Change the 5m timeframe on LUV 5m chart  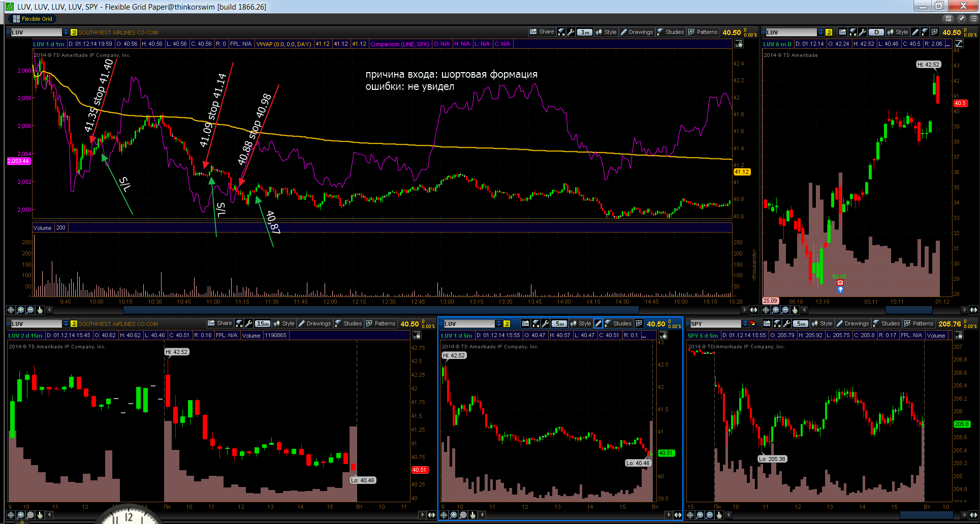click(x=559, y=323)
